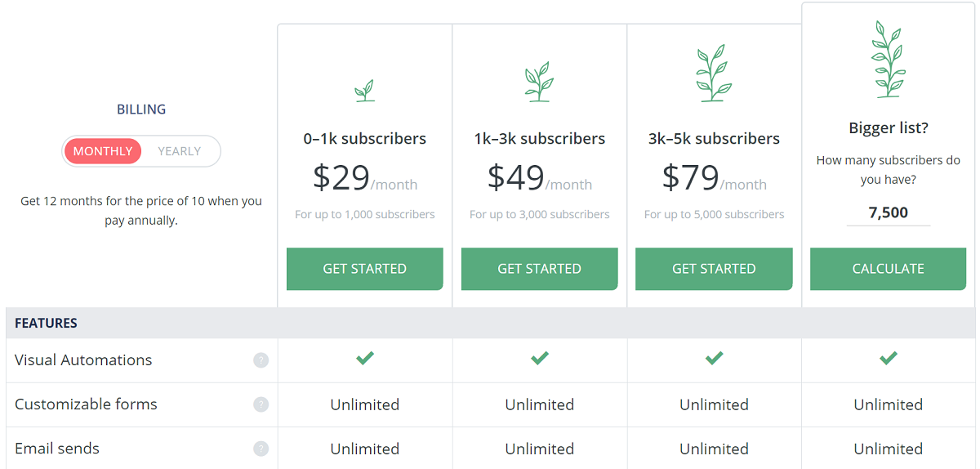
Task: Click the help icon next to Customizable forms
Action: pyautogui.click(x=261, y=404)
